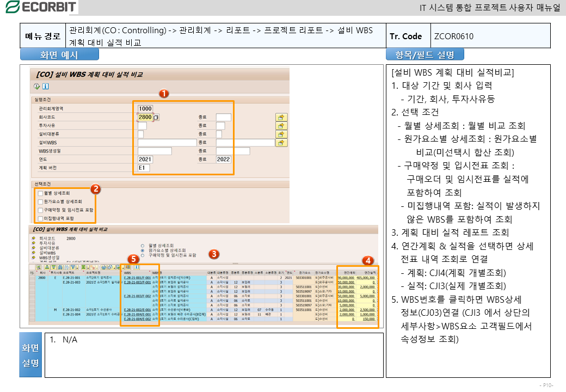Open WBS link E.28-21-001/F-001
This screenshot has width=566, height=392.
[137, 278]
